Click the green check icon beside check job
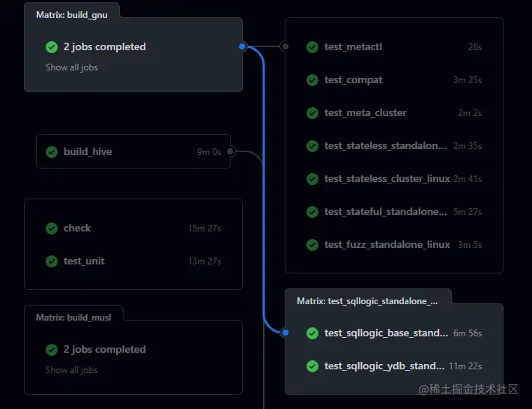The height and width of the screenshot is (409, 532). (x=52, y=228)
